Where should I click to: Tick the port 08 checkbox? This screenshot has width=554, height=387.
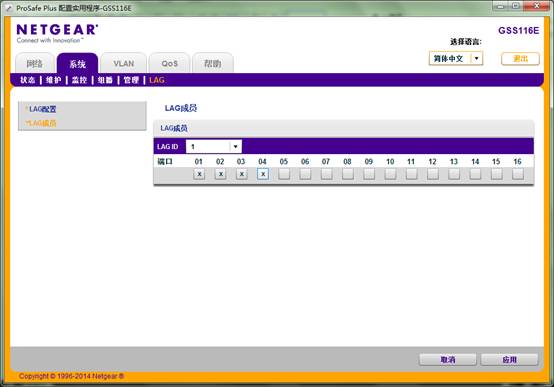click(348, 174)
